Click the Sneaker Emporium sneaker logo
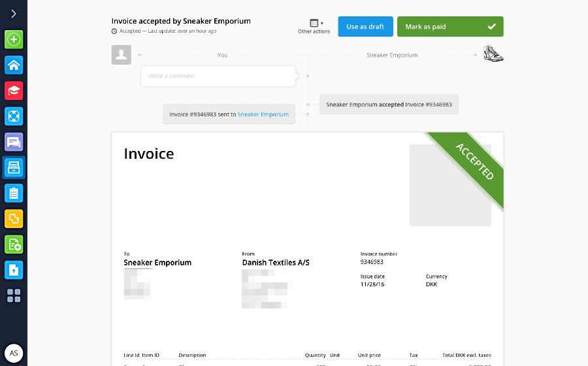 click(x=493, y=54)
